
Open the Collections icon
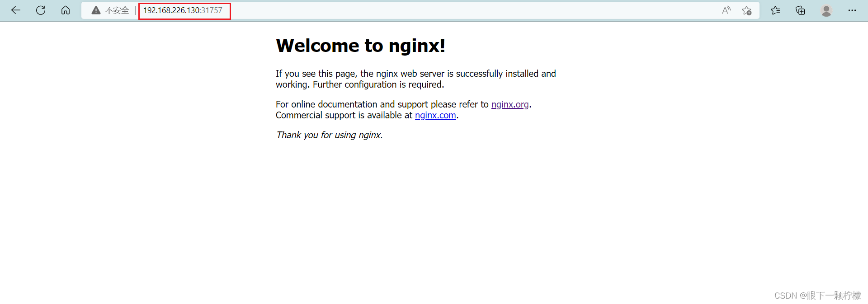(800, 10)
